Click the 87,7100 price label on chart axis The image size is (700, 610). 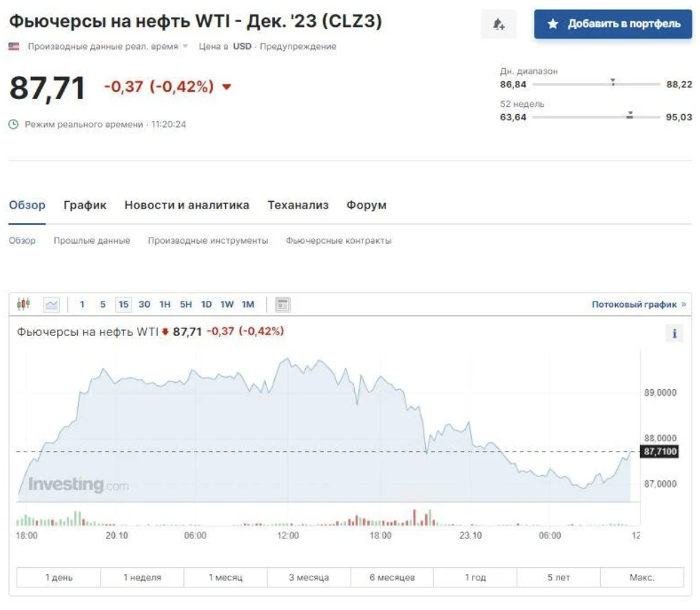(661, 452)
